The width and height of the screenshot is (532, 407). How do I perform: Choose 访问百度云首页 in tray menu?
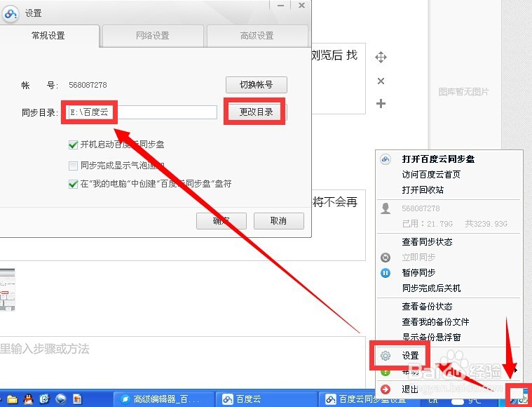tap(431, 175)
